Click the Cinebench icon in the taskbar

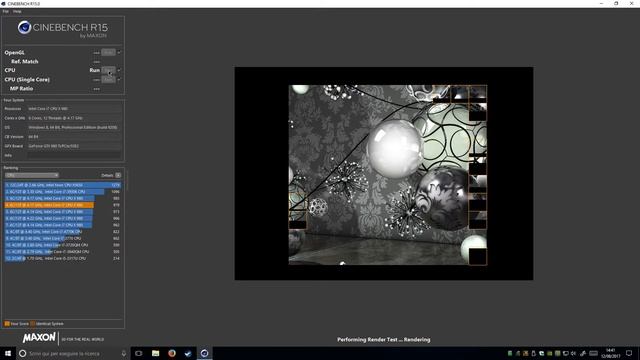[204, 353]
